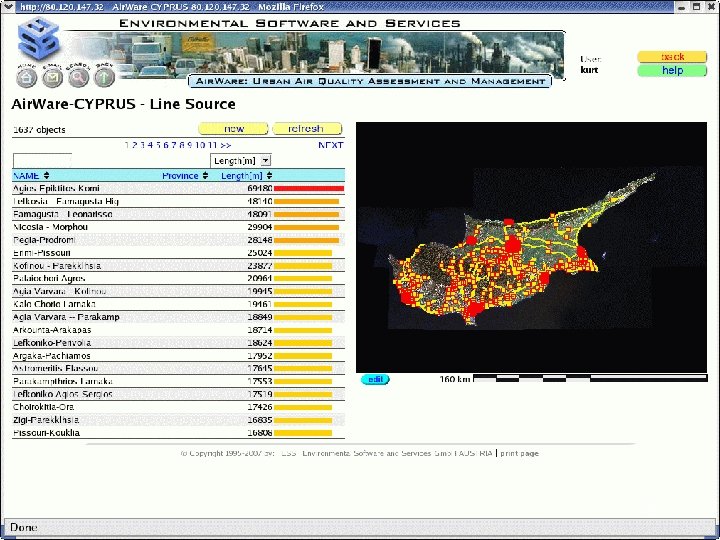Click the Email envelope icon
The image size is (720, 540).
point(52,78)
